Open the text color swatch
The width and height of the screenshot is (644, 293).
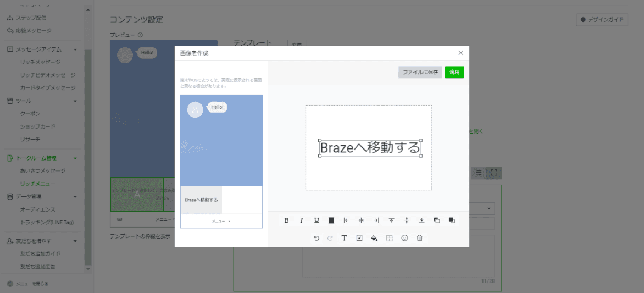[x=331, y=220]
